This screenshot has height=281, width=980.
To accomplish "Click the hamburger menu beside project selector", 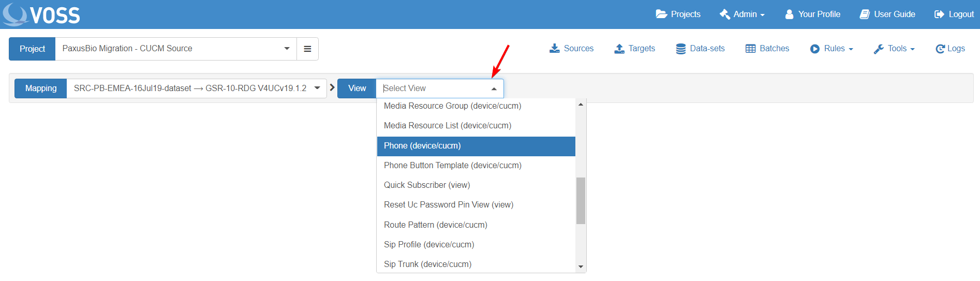I will coord(307,49).
